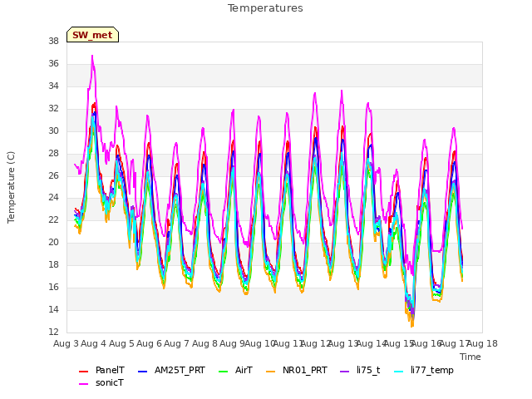Viewport: 532px width, 399px height.
Task: Click the Aug 8 x-axis tick label
Action: click(204, 343)
